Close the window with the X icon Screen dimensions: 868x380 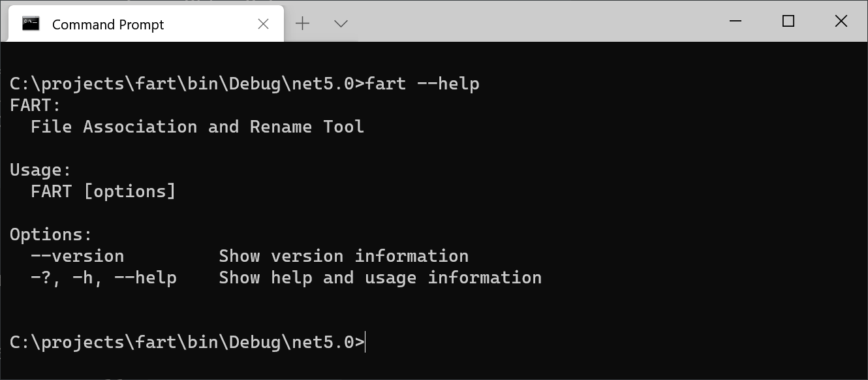(x=841, y=22)
